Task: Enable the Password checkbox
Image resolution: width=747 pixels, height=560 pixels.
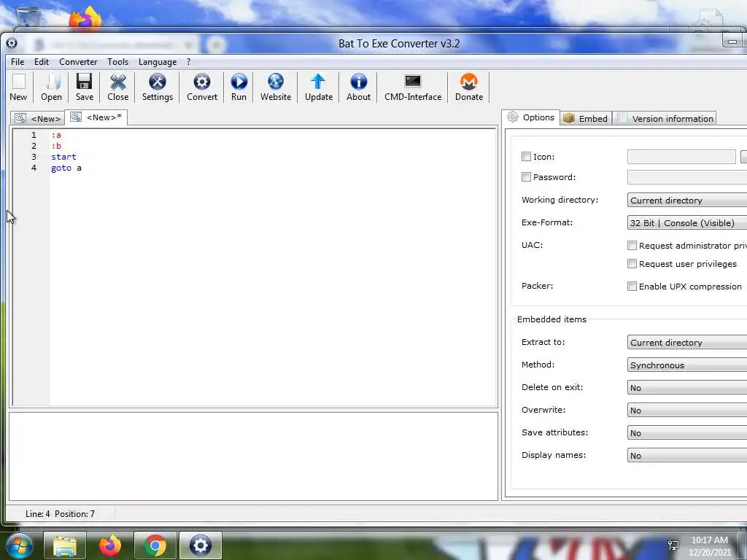Action: click(x=526, y=176)
